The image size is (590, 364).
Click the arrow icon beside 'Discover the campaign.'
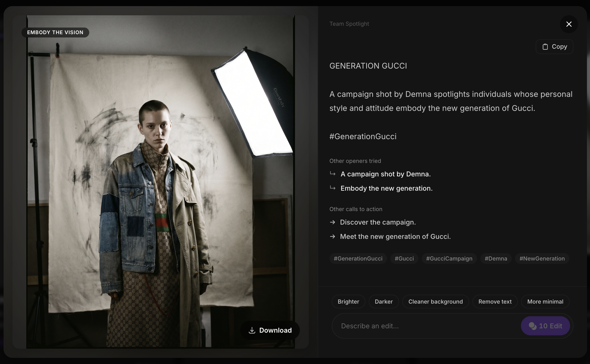click(332, 222)
